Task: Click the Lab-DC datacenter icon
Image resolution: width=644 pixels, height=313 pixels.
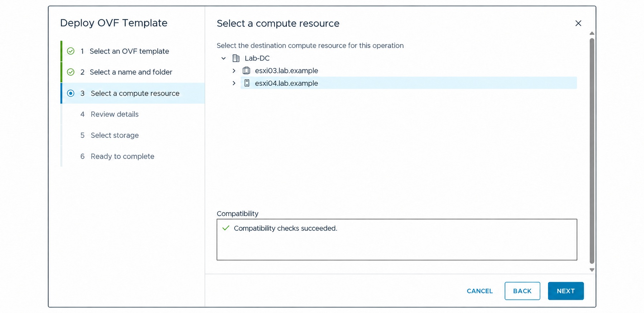Action: [236, 58]
